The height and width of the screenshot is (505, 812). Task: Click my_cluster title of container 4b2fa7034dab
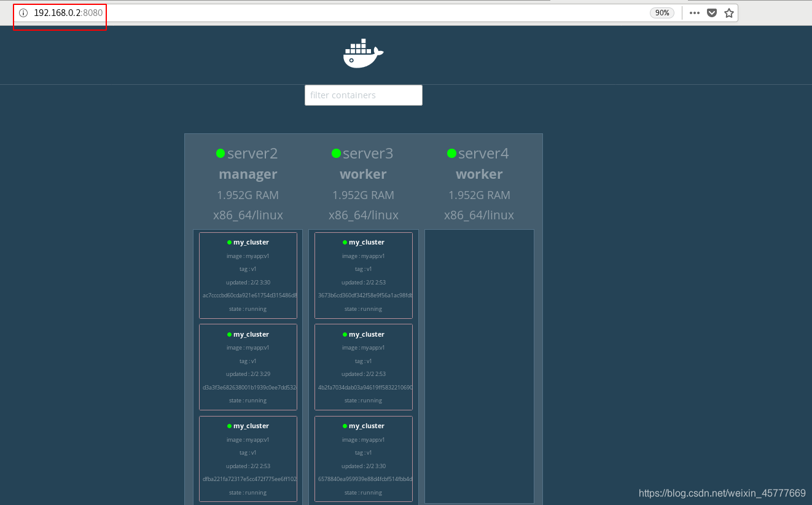[x=367, y=334]
